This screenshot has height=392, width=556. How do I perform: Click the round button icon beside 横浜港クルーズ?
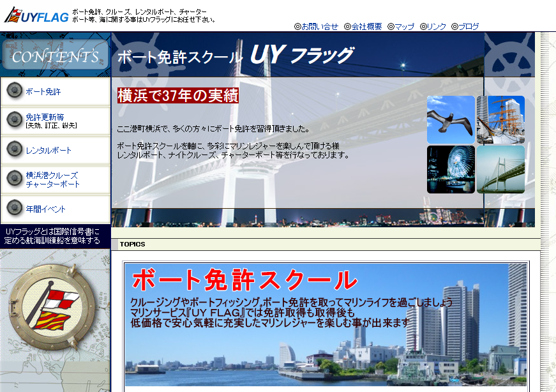pos(15,178)
